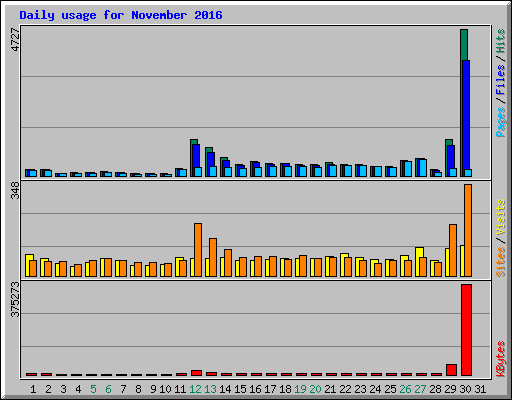Click the Hits legend label
This screenshot has height=400, width=512.
[500, 41]
